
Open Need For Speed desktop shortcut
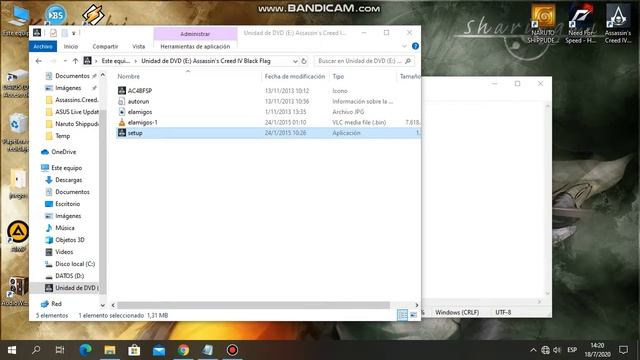[580, 24]
